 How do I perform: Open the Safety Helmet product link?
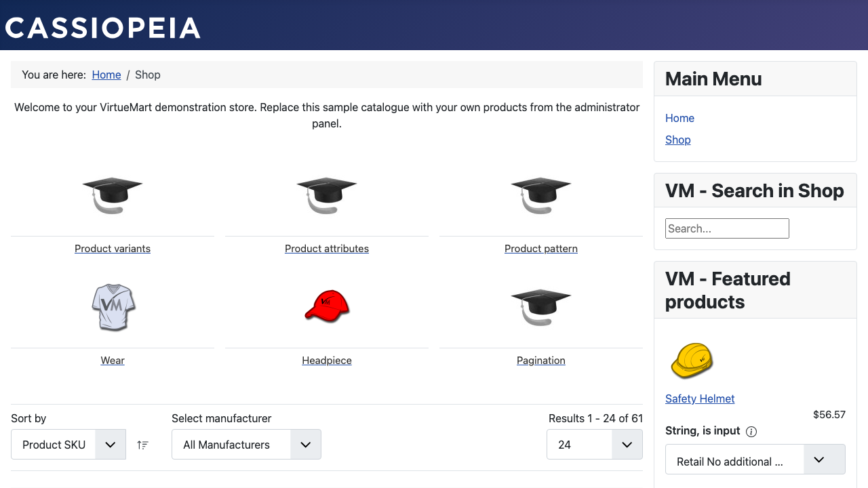pyautogui.click(x=700, y=399)
